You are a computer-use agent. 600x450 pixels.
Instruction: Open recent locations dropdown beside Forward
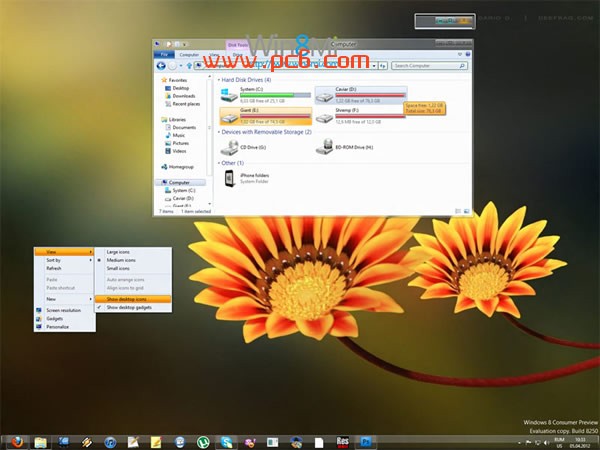tap(181, 66)
